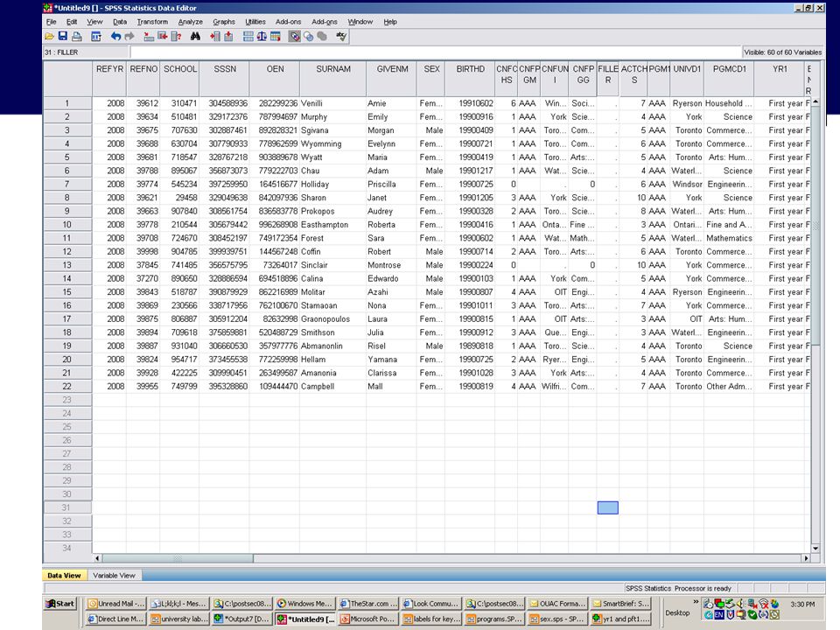Select the SURNAM column header
This screenshot has width=840, height=630.
pyautogui.click(x=333, y=78)
